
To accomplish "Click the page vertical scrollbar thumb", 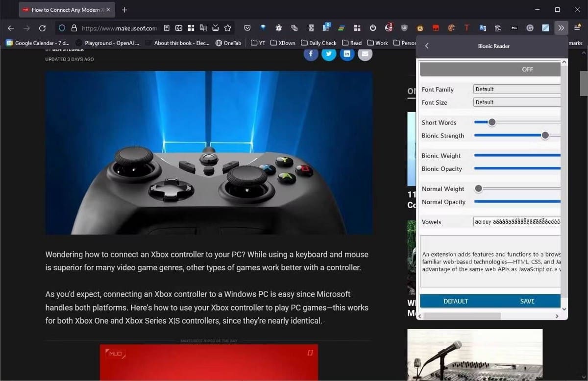I will pos(584,83).
